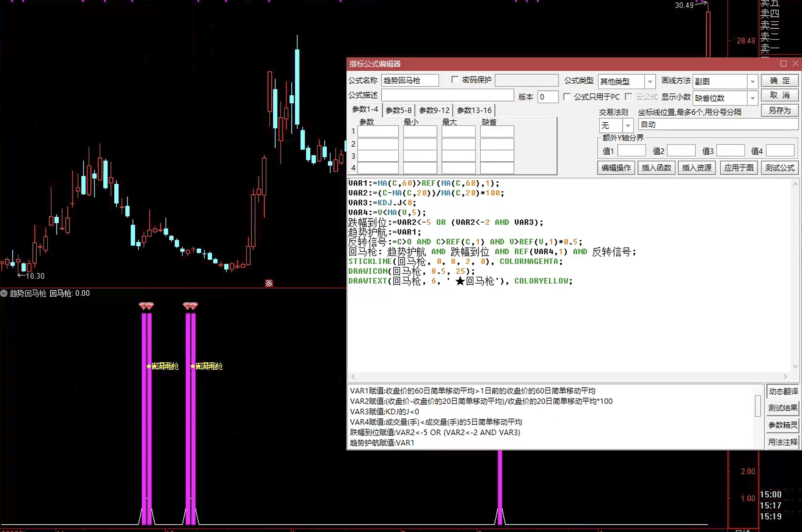
Task: Click the DRAWICON code line
Action: [x=411, y=271]
